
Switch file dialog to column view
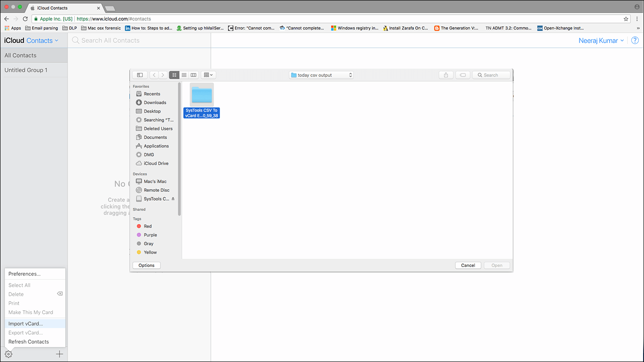pos(193,75)
